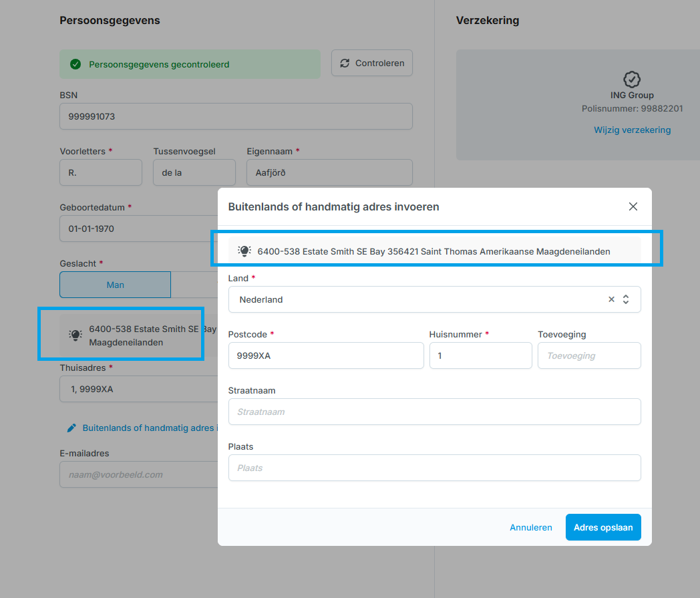This screenshot has height=598, width=700.
Task: Click the dialog title Buitenlands of handmatig adres invoeren
Action: tap(333, 206)
